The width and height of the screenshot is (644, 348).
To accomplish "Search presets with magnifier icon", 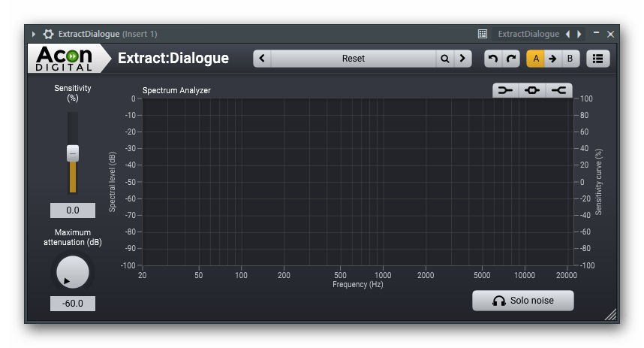I will 445,59.
